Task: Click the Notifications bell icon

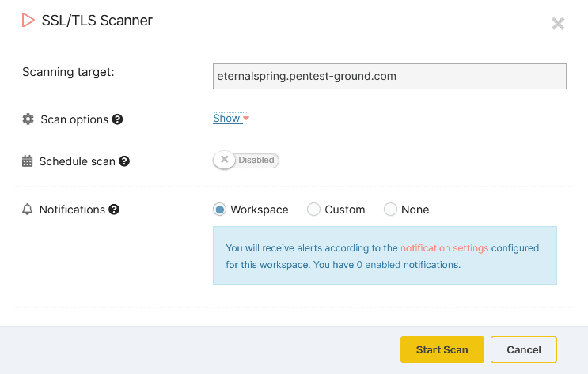Action: (28, 210)
